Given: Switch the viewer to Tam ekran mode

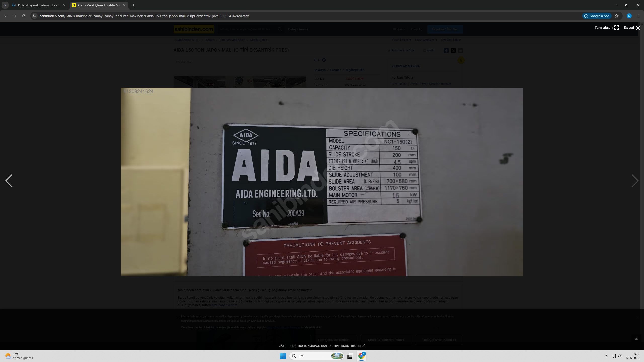Looking at the screenshot, I should coord(607,28).
